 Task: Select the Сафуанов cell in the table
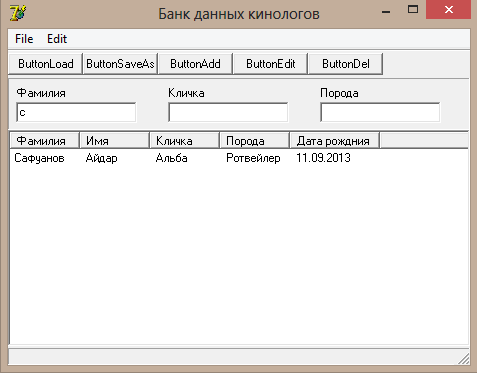[39, 158]
